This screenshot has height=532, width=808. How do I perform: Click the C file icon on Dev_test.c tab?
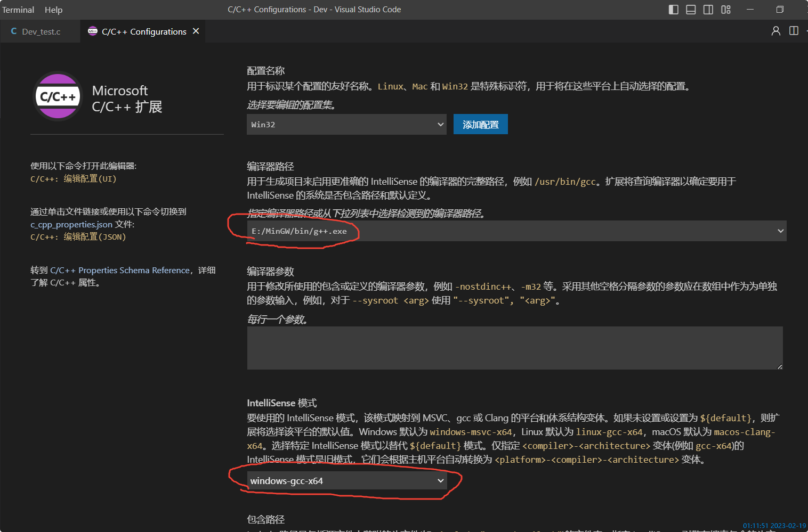click(14, 31)
